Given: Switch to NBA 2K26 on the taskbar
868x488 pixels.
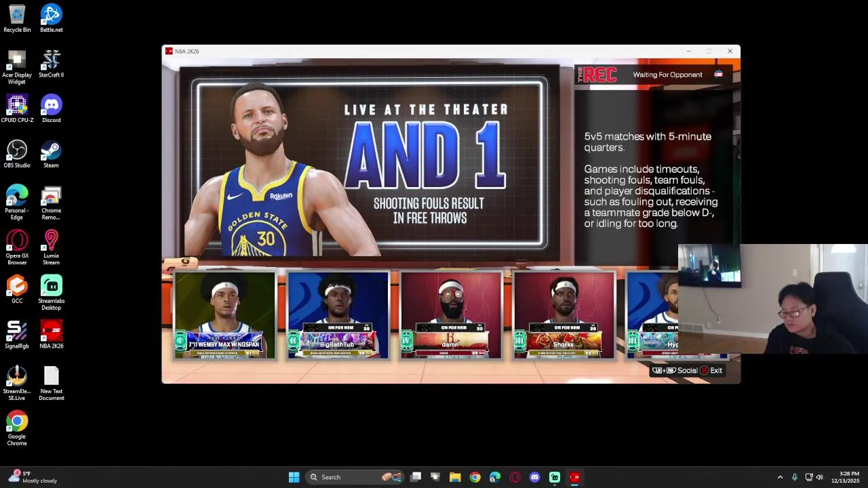Looking at the screenshot, I should point(574,477).
